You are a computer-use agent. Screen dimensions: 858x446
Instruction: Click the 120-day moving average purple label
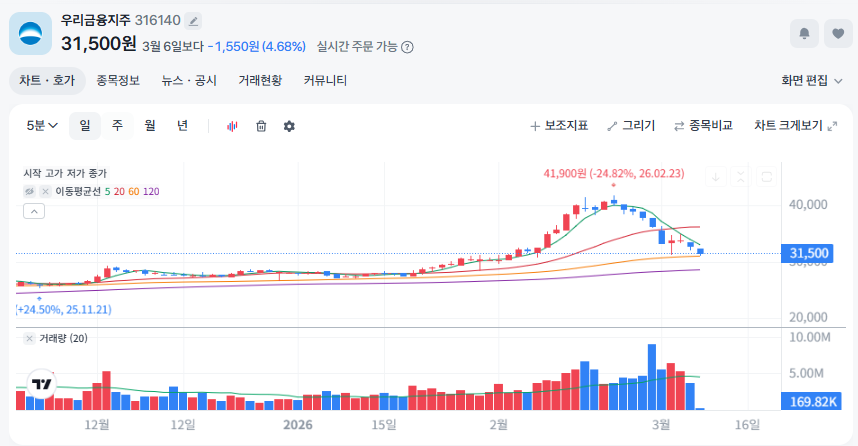click(x=151, y=192)
